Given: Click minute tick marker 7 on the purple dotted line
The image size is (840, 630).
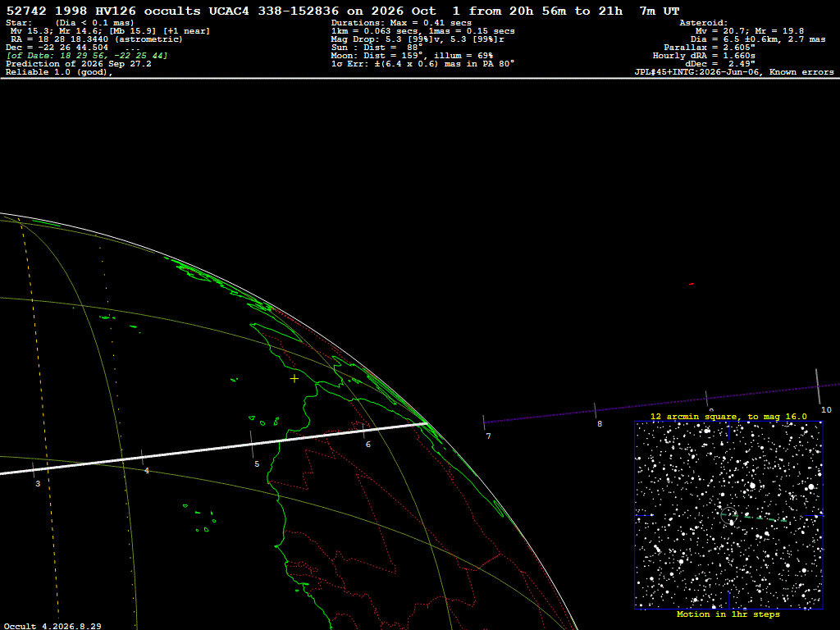Looking at the screenshot, I should point(484,422).
